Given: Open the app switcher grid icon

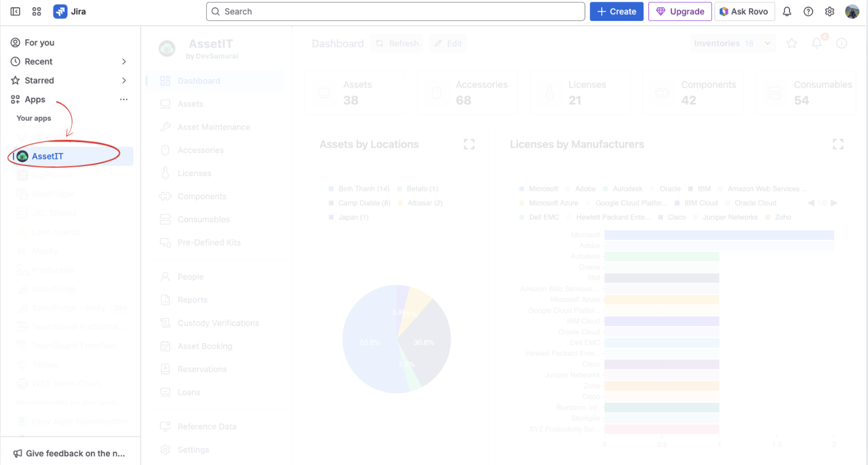Looking at the screenshot, I should [x=37, y=12].
